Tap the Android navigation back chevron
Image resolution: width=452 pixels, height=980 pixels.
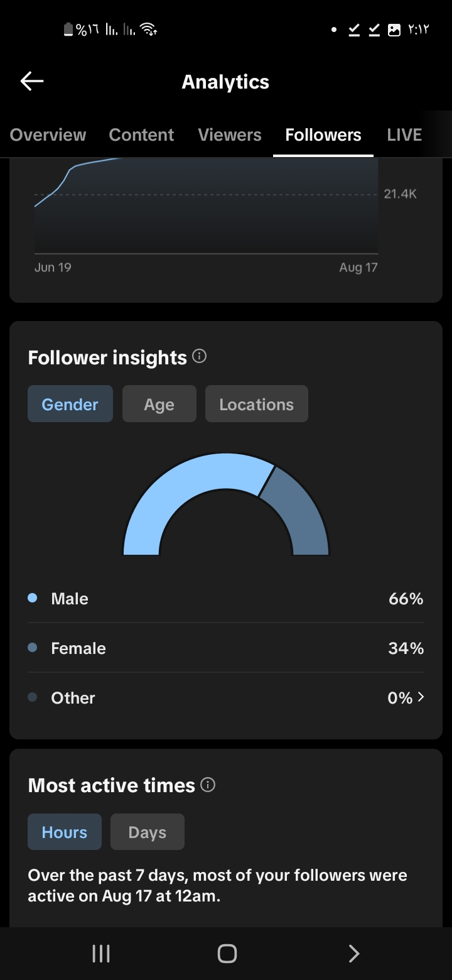[354, 954]
